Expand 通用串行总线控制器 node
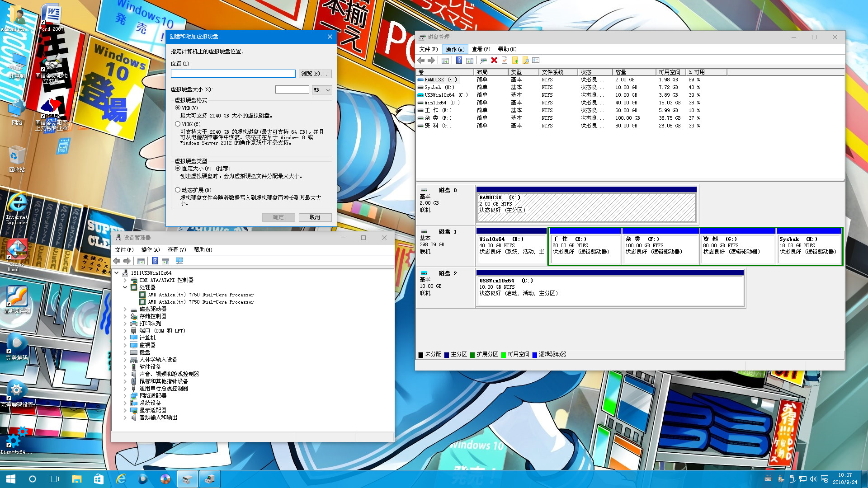The width and height of the screenshot is (868, 488). pyautogui.click(x=125, y=389)
